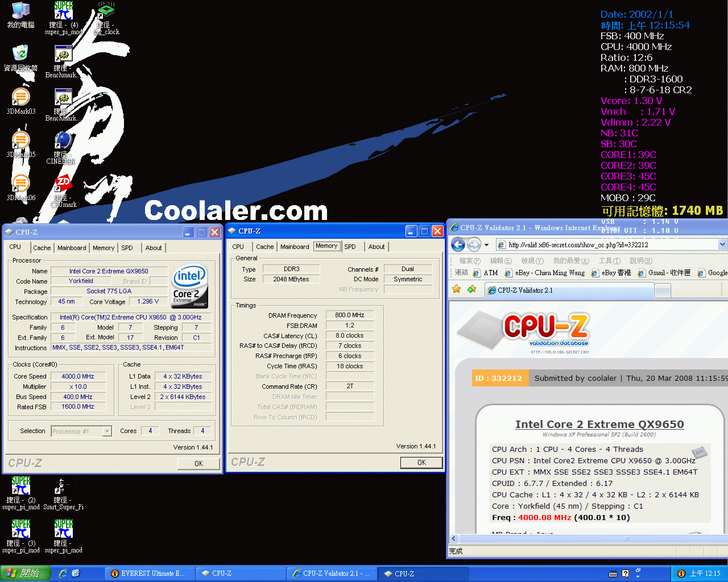Click the Intel Core 2 Extreme QX9650 heading link
The width and height of the screenshot is (728, 582).
[x=599, y=425]
